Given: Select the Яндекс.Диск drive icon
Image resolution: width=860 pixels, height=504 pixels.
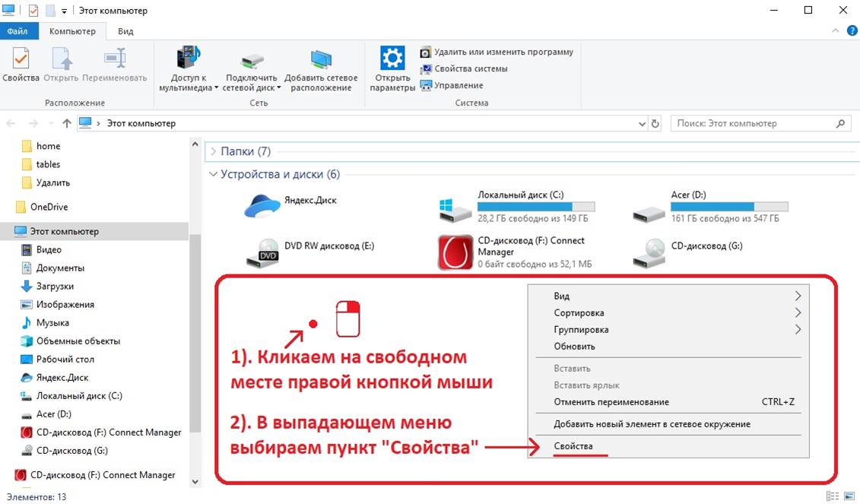Looking at the screenshot, I should (262, 206).
